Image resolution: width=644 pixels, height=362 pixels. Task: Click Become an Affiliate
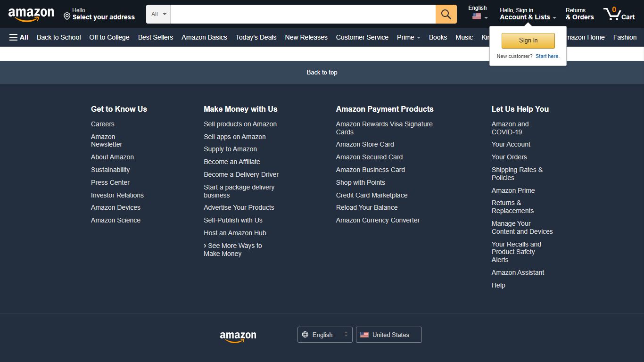(x=232, y=162)
